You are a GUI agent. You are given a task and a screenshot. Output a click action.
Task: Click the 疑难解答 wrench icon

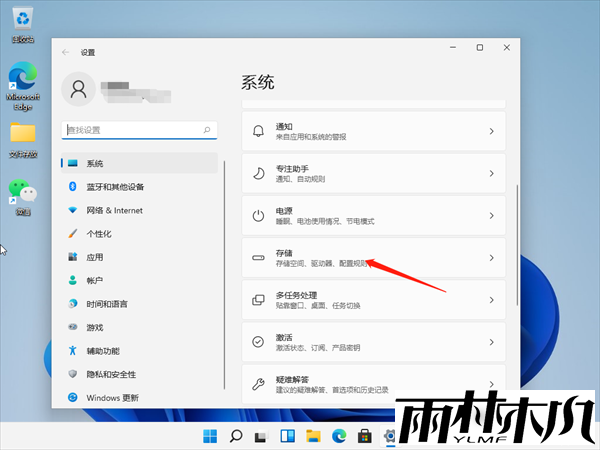258,383
